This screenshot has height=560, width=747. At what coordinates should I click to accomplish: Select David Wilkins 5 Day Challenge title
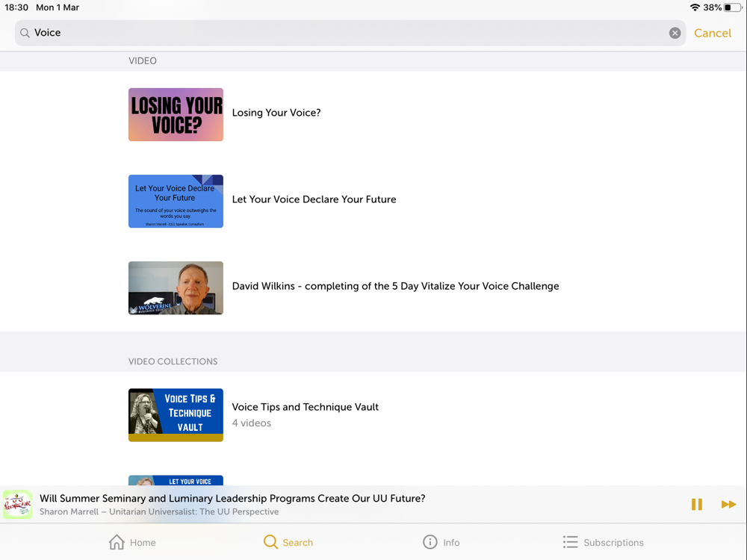(x=395, y=286)
